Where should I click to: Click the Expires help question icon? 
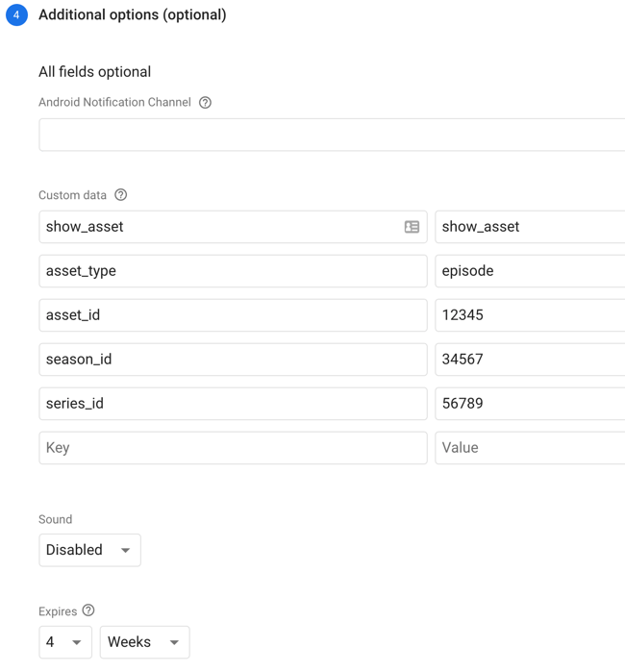click(x=88, y=610)
